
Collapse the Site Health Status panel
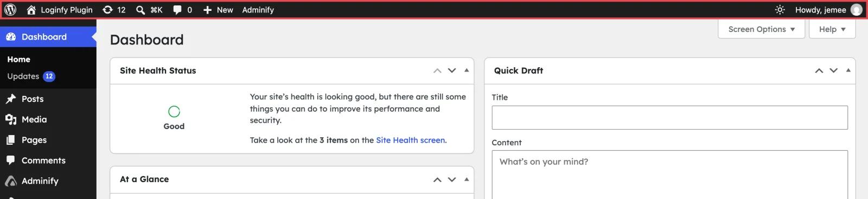(x=467, y=70)
